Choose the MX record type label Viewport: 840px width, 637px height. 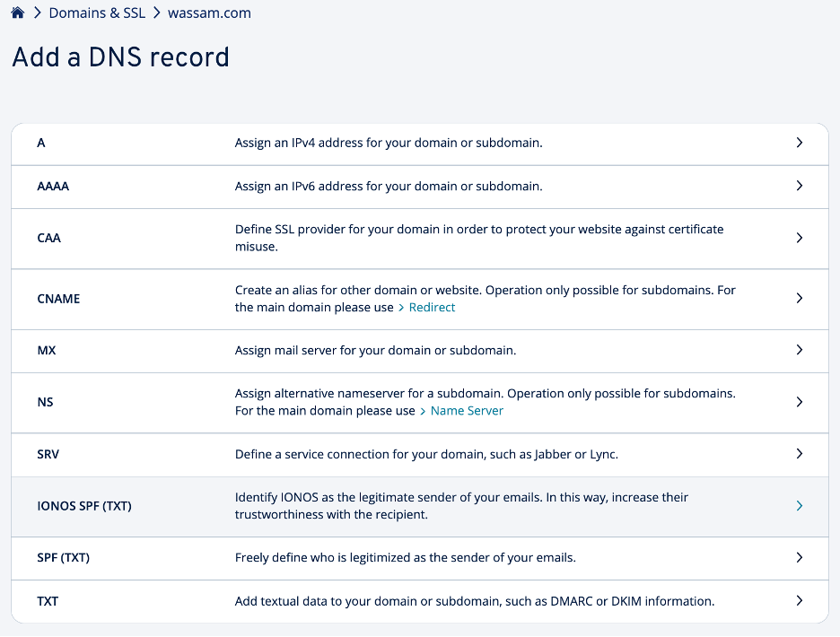[x=47, y=350]
